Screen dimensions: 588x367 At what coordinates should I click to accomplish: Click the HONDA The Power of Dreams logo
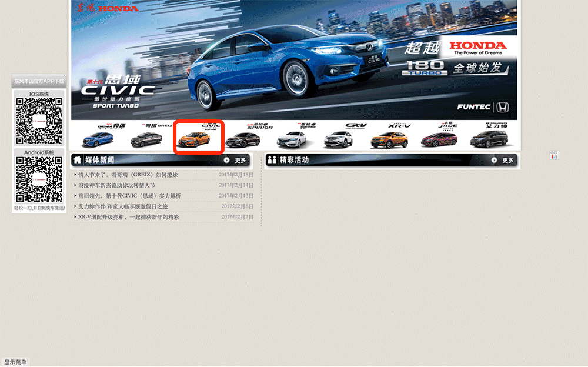(478, 48)
